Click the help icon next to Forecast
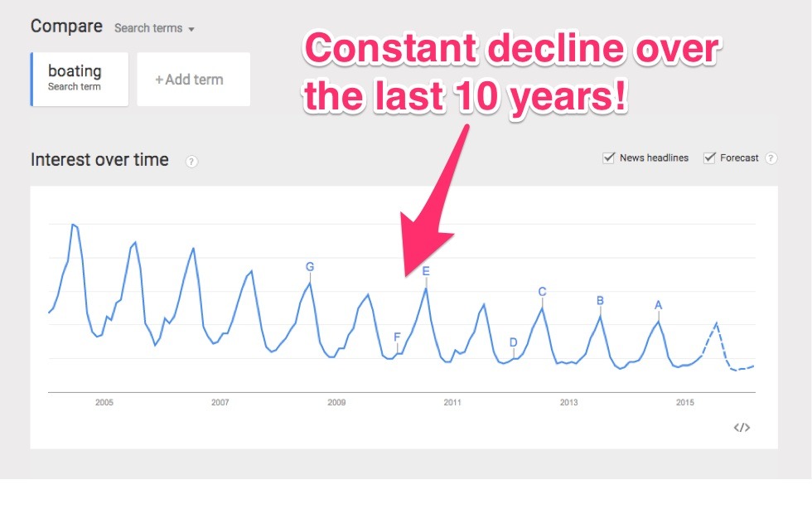The image size is (812, 514). (771, 158)
